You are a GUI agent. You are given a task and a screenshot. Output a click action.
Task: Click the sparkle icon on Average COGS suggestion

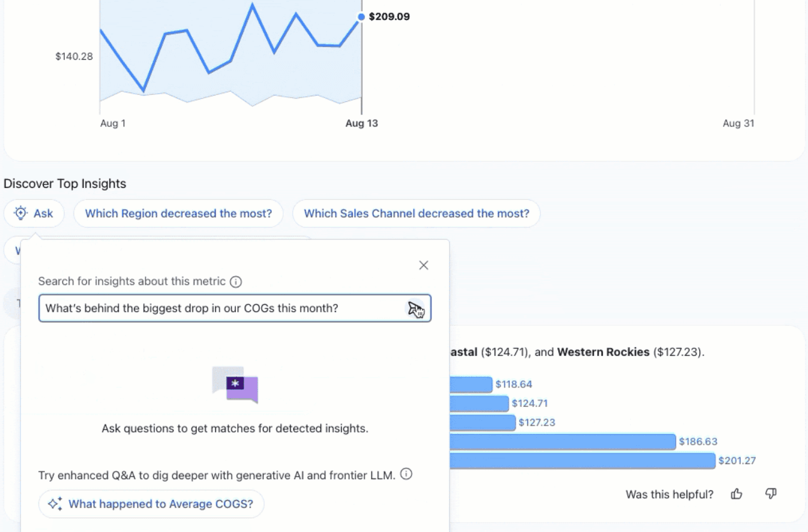[x=55, y=504]
